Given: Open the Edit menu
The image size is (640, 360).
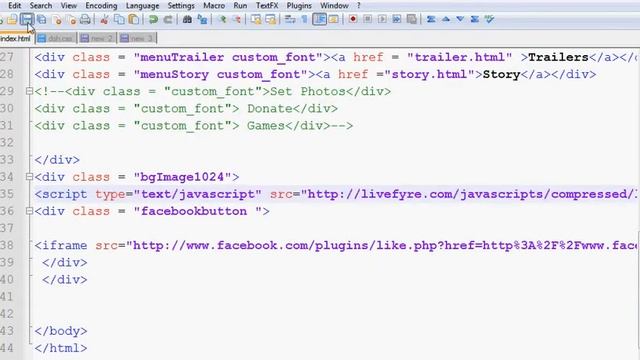Looking at the screenshot, I should pyautogui.click(x=14, y=6).
